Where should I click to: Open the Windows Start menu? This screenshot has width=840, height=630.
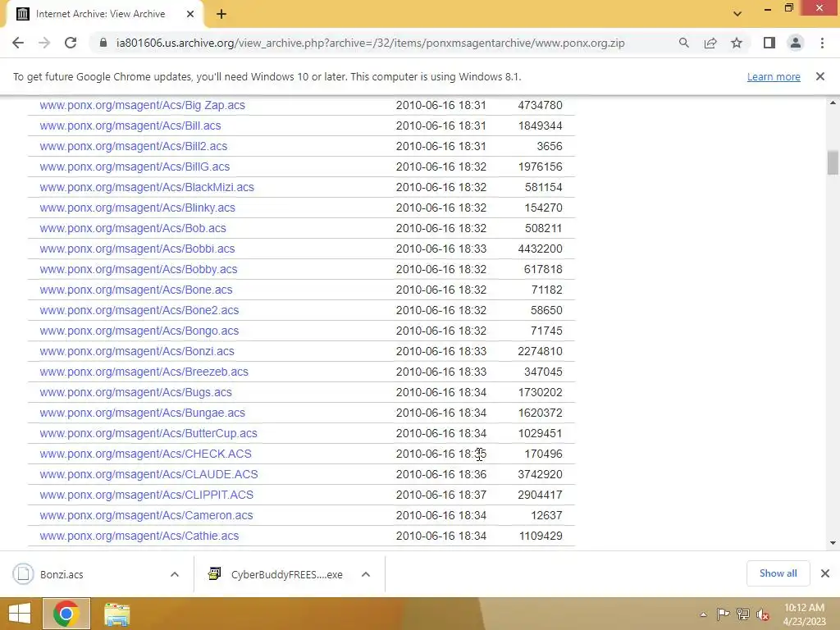(20, 614)
